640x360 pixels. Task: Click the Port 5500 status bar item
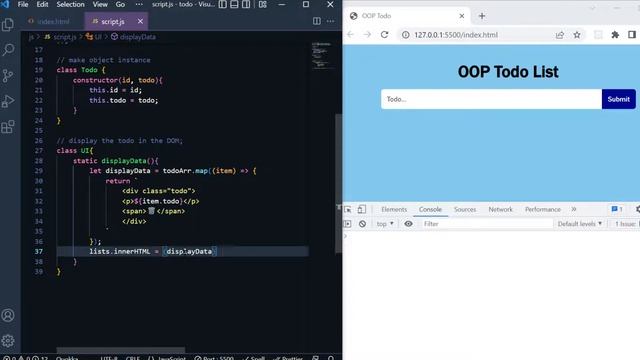click(x=215, y=358)
